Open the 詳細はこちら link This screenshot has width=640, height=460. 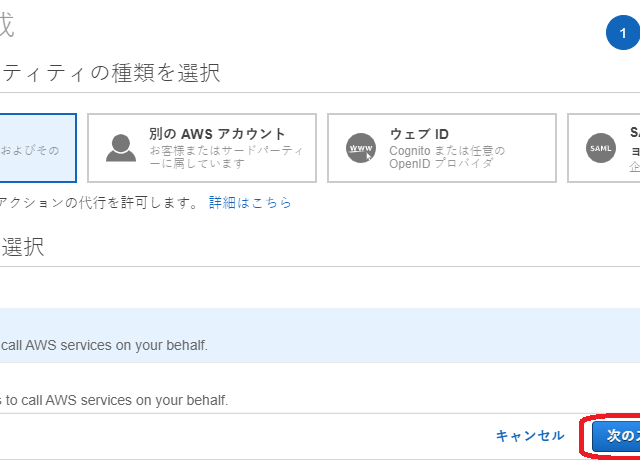250,202
